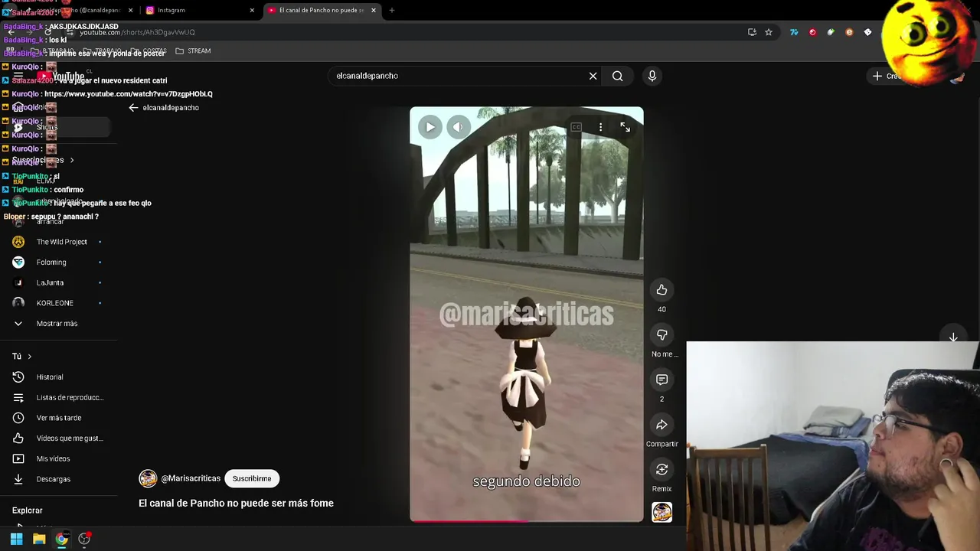Screen dimensions: 980x551
Task: Mute the Short's volume speaker icon
Action: tap(458, 127)
